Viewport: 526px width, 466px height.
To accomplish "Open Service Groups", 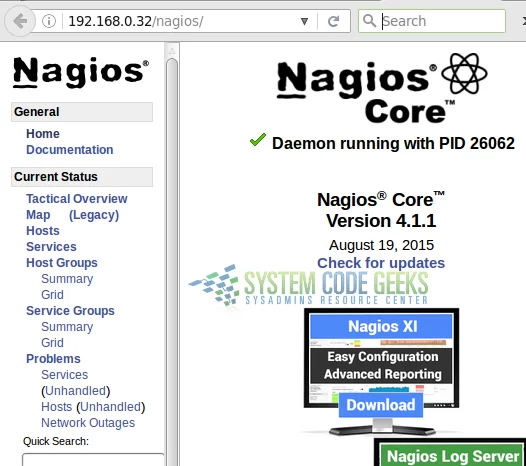I will click(70, 311).
